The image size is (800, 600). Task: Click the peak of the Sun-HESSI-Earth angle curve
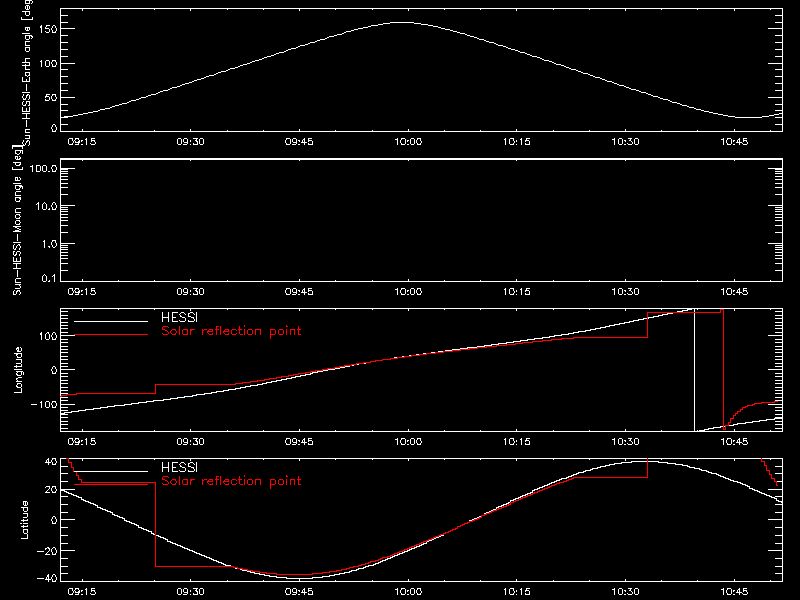[403, 22]
